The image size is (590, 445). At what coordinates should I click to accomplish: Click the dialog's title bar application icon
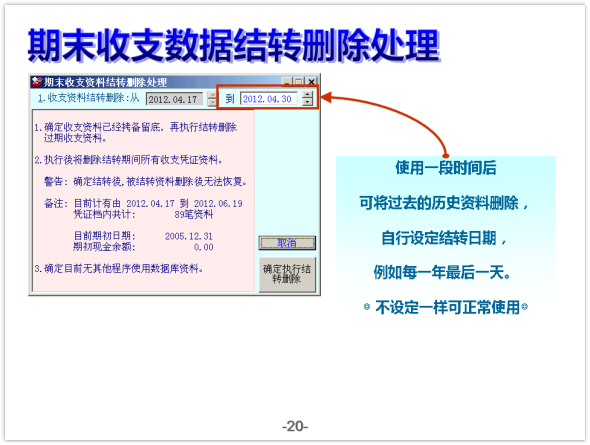[x=36, y=82]
